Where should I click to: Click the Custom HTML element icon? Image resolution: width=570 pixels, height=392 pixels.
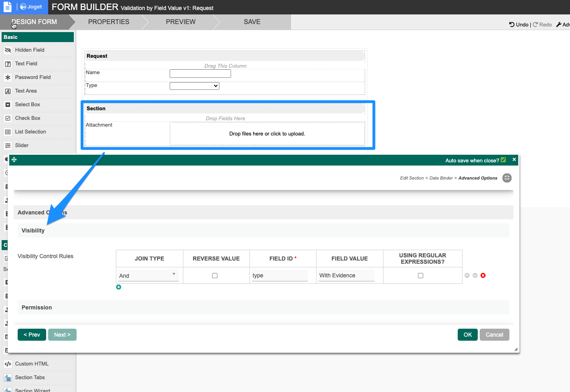[8, 364]
